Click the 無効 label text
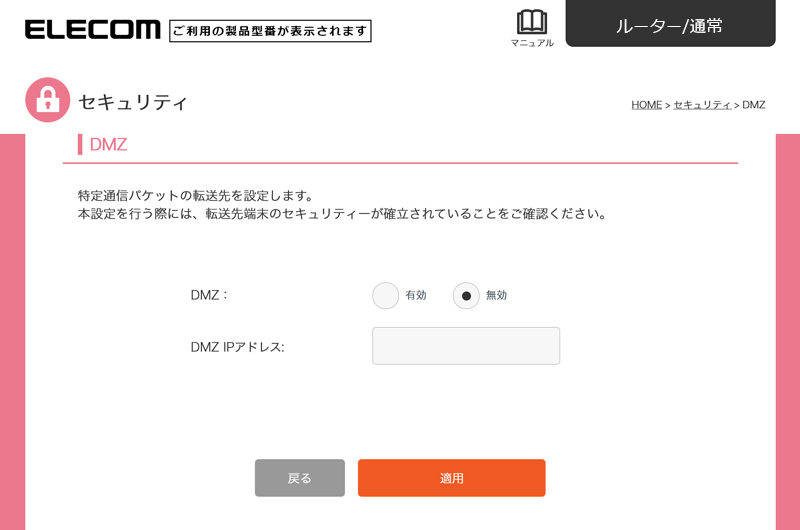The height and width of the screenshot is (530, 800). click(497, 296)
